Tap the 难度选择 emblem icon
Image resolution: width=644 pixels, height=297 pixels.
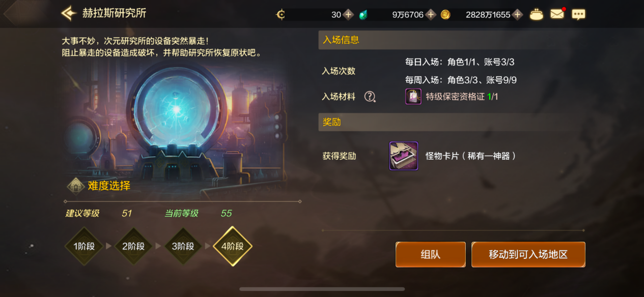[76, 186]
